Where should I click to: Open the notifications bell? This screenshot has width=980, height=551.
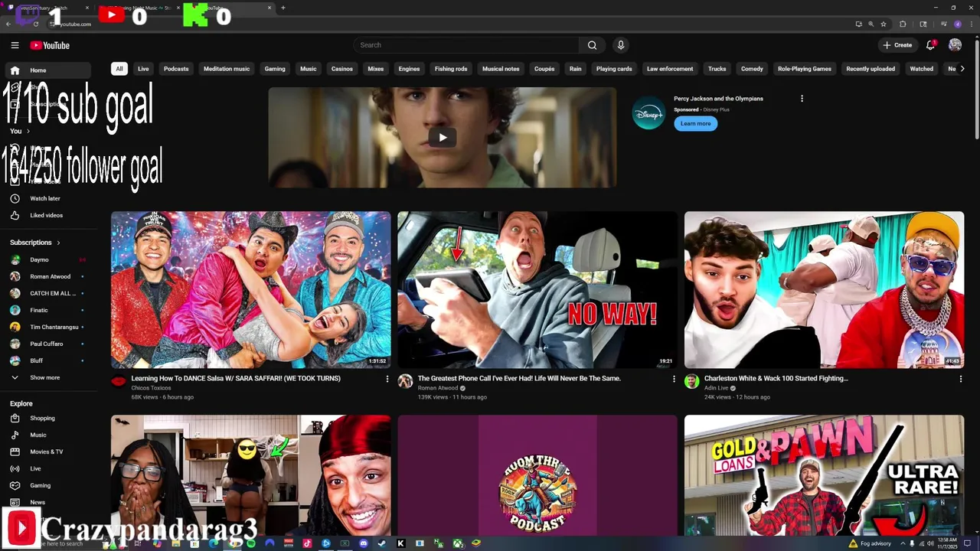point(931,45)
